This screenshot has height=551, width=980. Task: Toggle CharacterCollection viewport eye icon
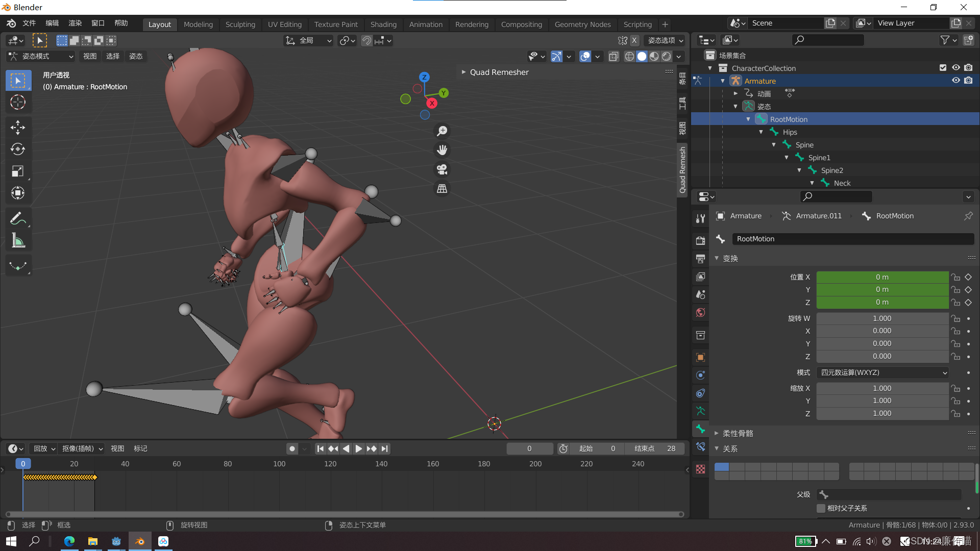coord(955,68)
